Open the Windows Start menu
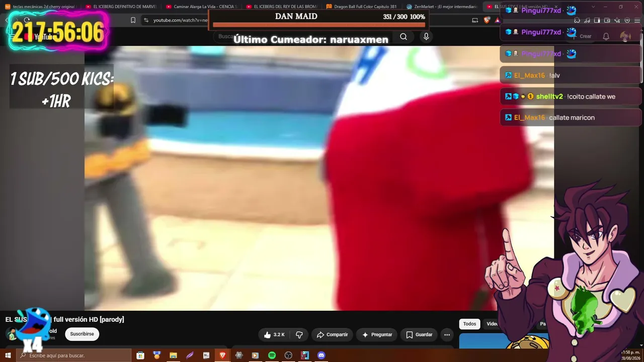Screen dimensions: 644x362 tap(8, 355)
